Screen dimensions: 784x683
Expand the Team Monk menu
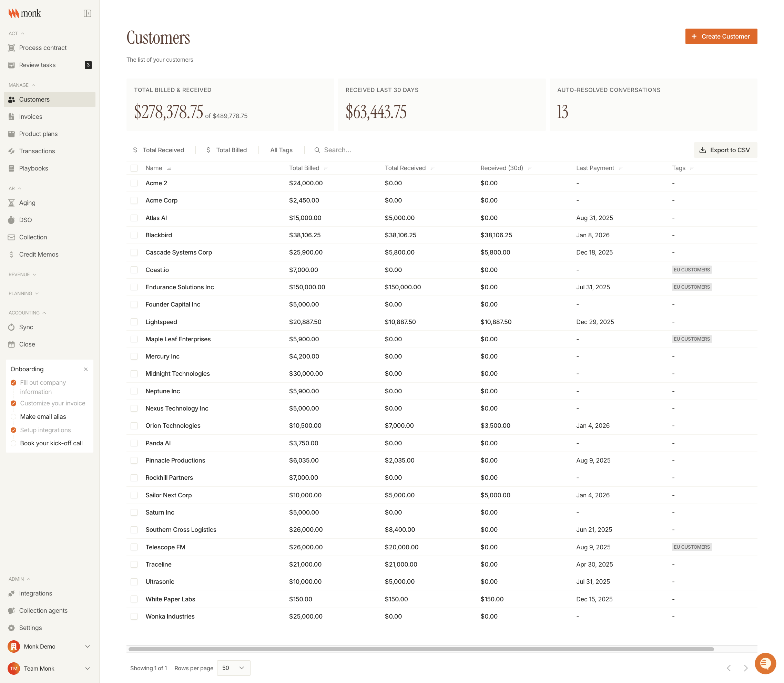point(87,668)
